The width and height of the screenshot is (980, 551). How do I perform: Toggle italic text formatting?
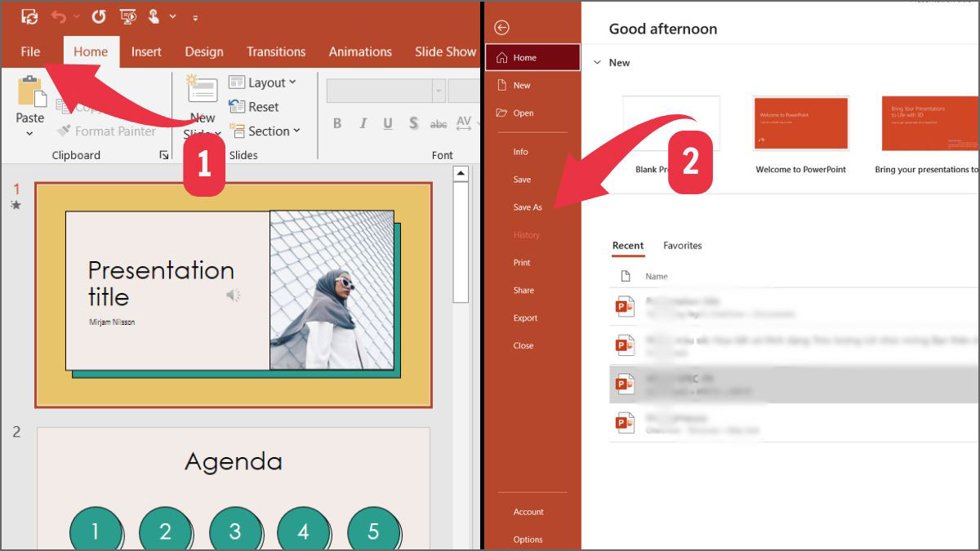(363, 123)
